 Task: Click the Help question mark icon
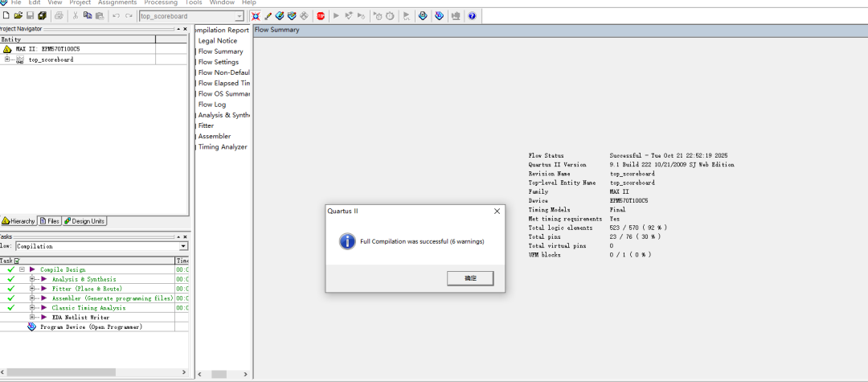(x=472, y=16)
